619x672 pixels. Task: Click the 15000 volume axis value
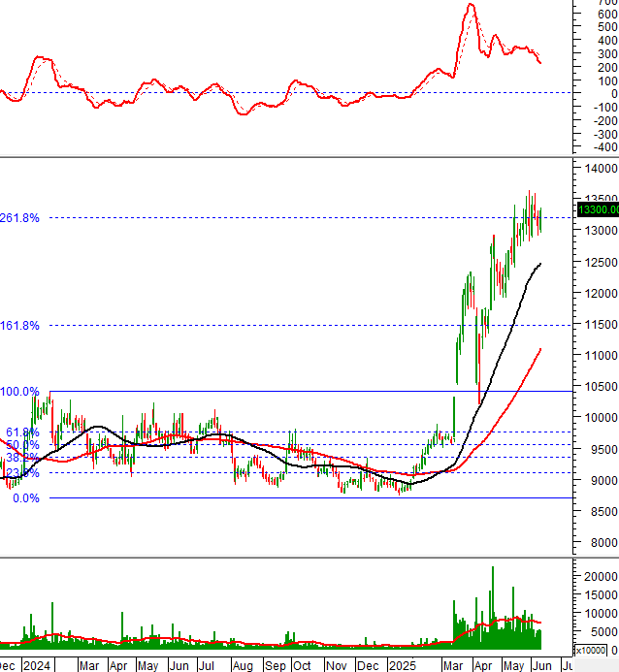click(x=601, y=594)
